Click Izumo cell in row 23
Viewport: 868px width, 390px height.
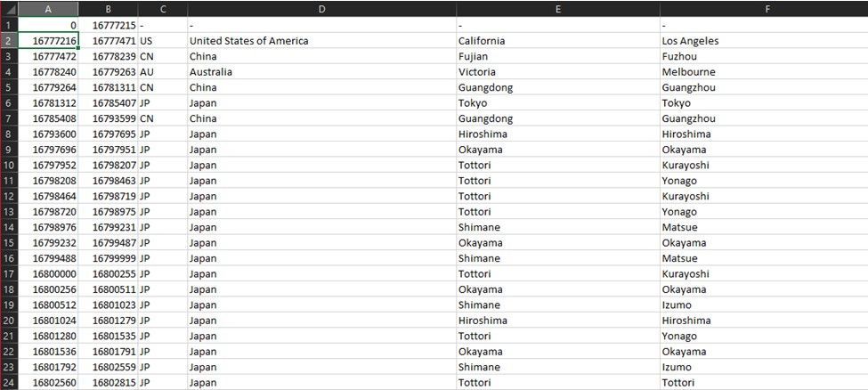764,366
